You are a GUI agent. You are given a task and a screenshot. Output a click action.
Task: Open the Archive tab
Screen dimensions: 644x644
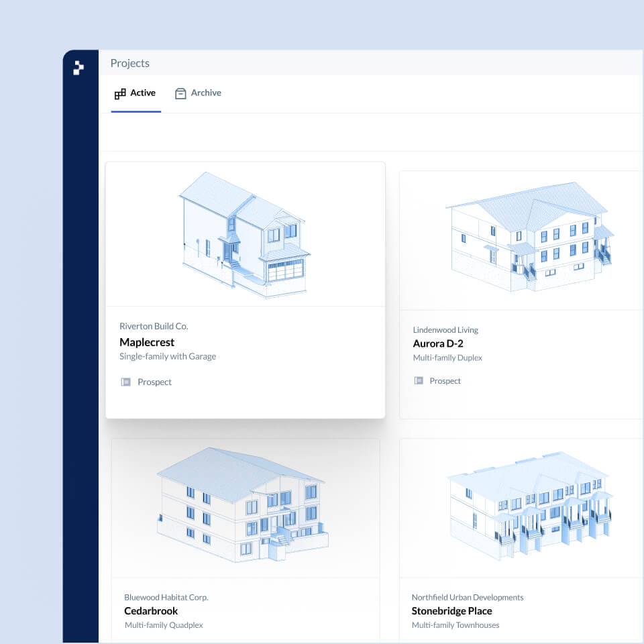click(x=198, y=93)
